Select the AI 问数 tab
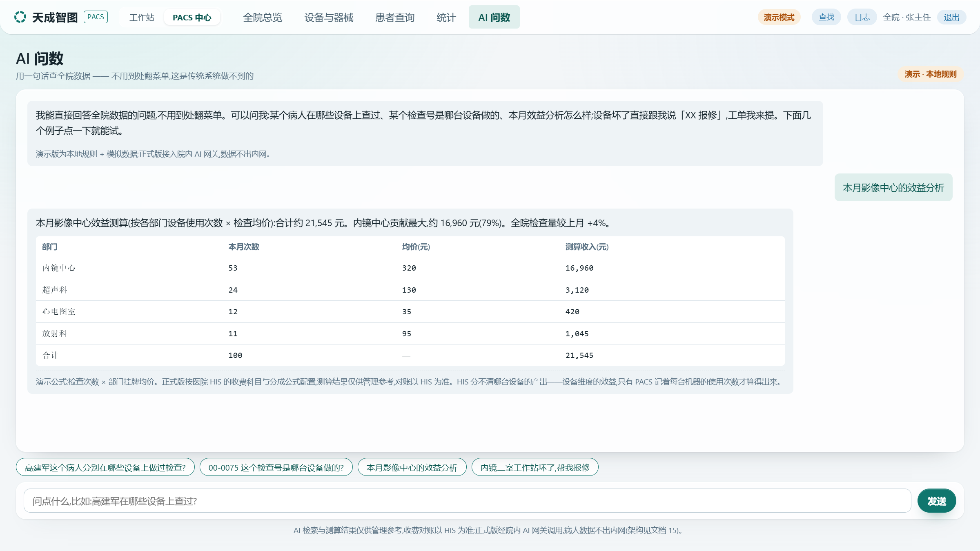 click(x=494, y=18)
